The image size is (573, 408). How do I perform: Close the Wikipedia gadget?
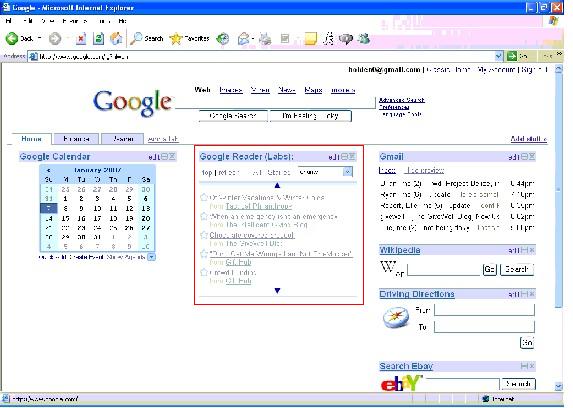coord(532,250)
